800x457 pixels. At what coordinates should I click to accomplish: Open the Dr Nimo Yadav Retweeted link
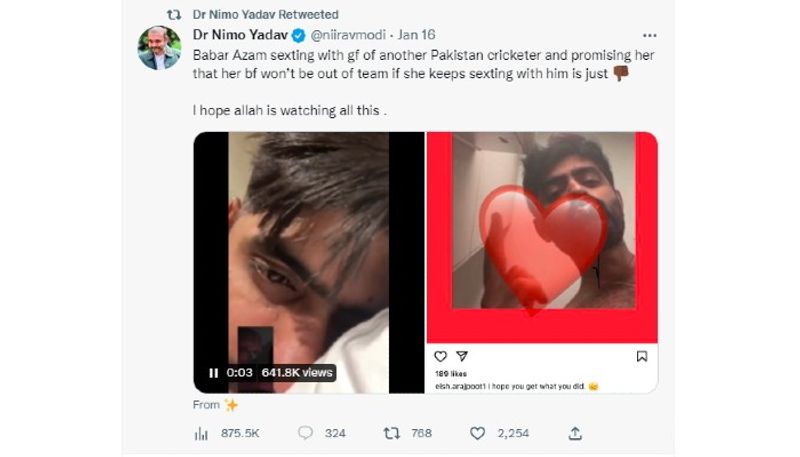[x=265, y=14]
